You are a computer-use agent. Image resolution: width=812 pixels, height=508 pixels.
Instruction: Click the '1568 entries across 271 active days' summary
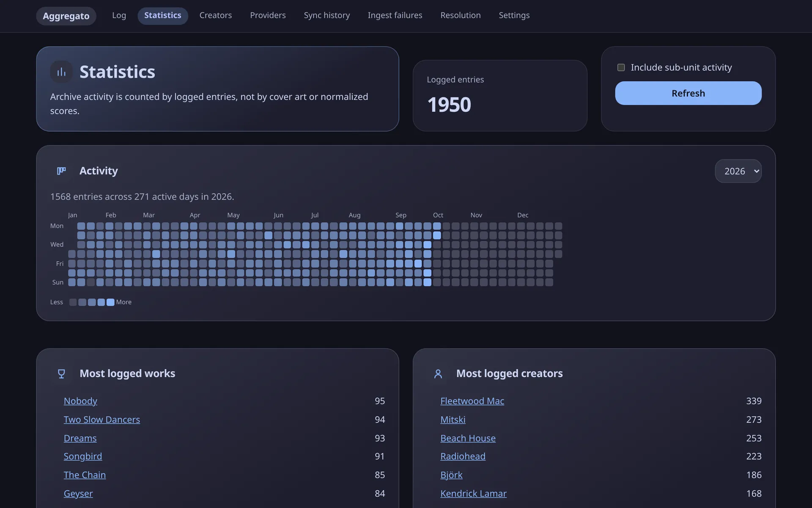coord(142,197)
